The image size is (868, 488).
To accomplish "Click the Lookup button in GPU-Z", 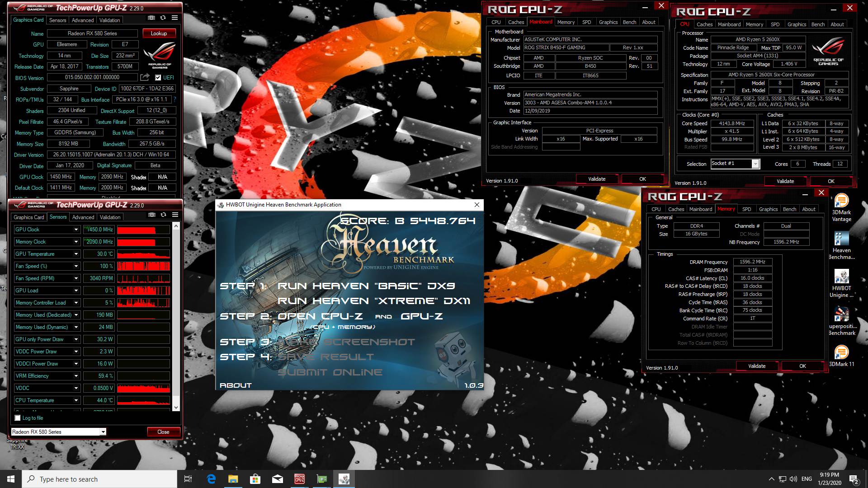I will pos(159,33).
